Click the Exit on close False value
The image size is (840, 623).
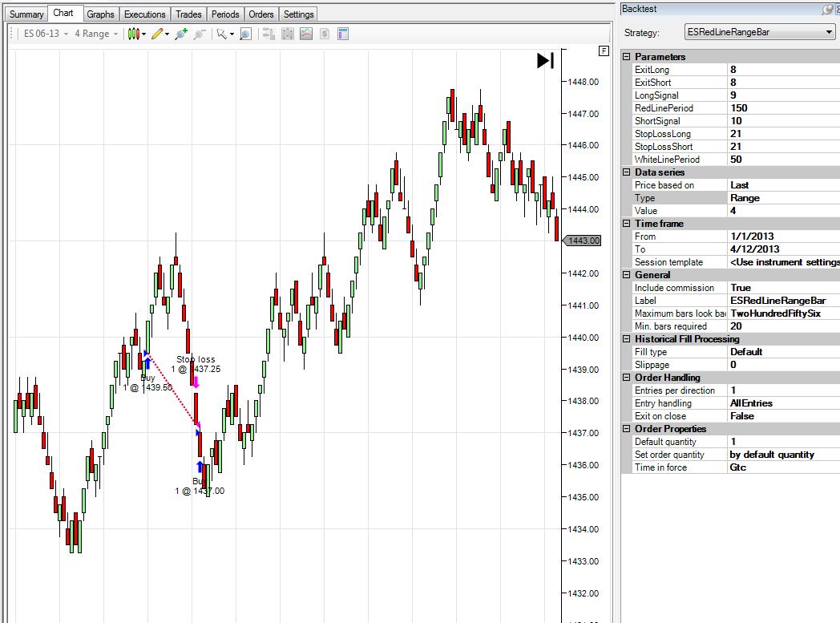[783, 416]
